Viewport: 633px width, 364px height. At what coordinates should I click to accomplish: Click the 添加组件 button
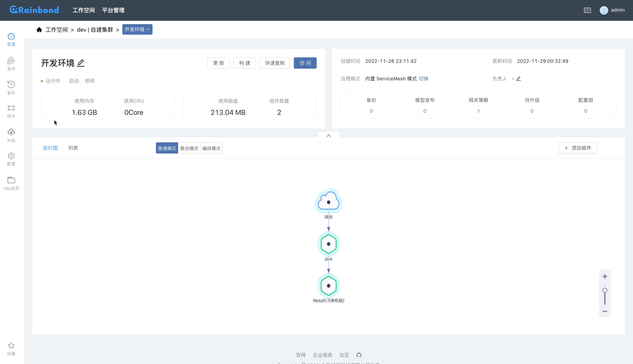coord(578,148)
